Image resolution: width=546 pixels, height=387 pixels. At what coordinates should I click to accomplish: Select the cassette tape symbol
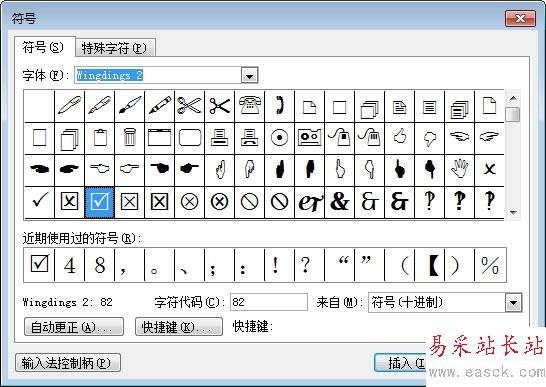309,138
